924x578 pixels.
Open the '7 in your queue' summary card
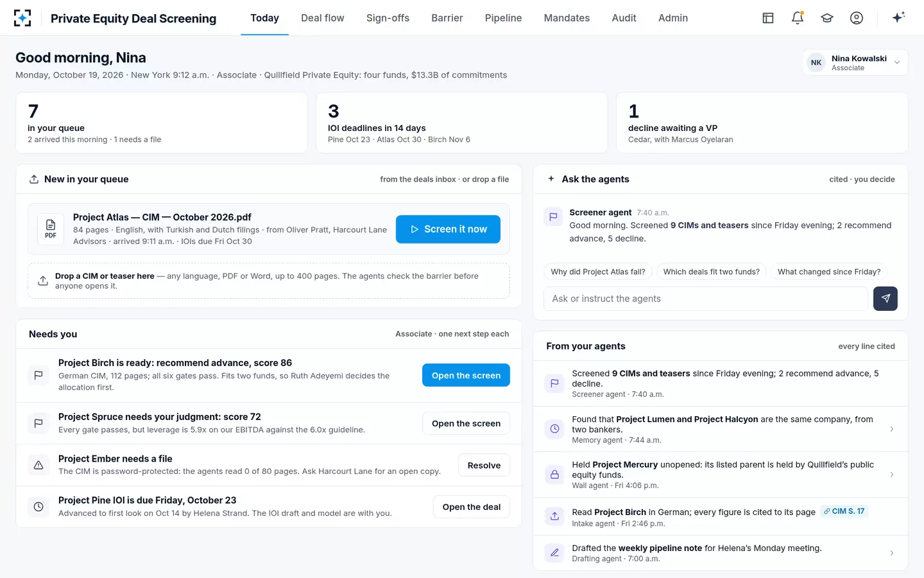pos(162,123)
